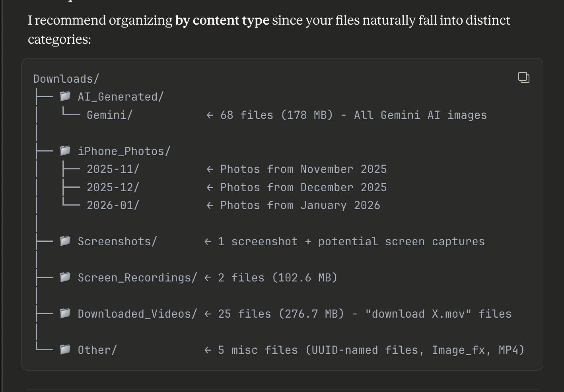Click "Photos from November 2025" text
This screenshot has width=564, height=392.
[x=303, y=169]
